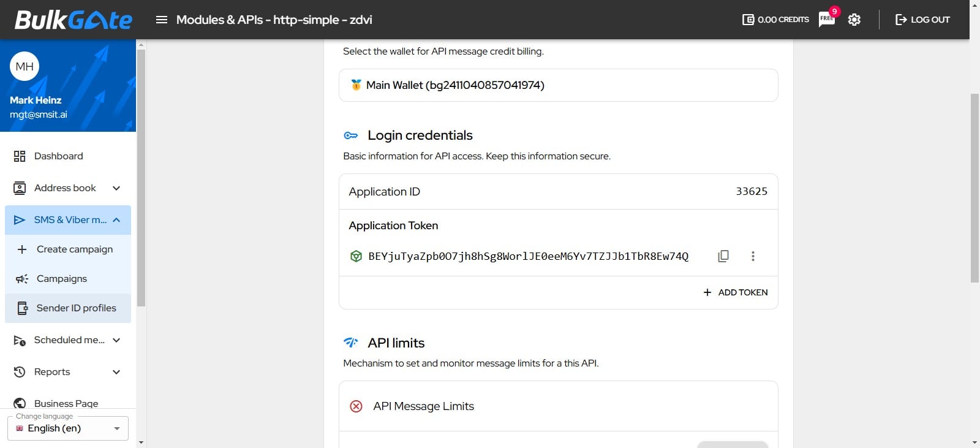The image size is (980, 448).
Task: Open the token three-dot options menu
Action: click(753, 256)
